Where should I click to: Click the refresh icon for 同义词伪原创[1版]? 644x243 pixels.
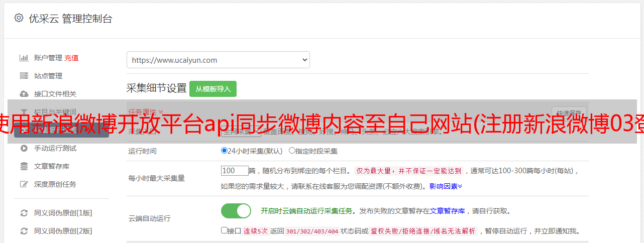coord(24,213)
